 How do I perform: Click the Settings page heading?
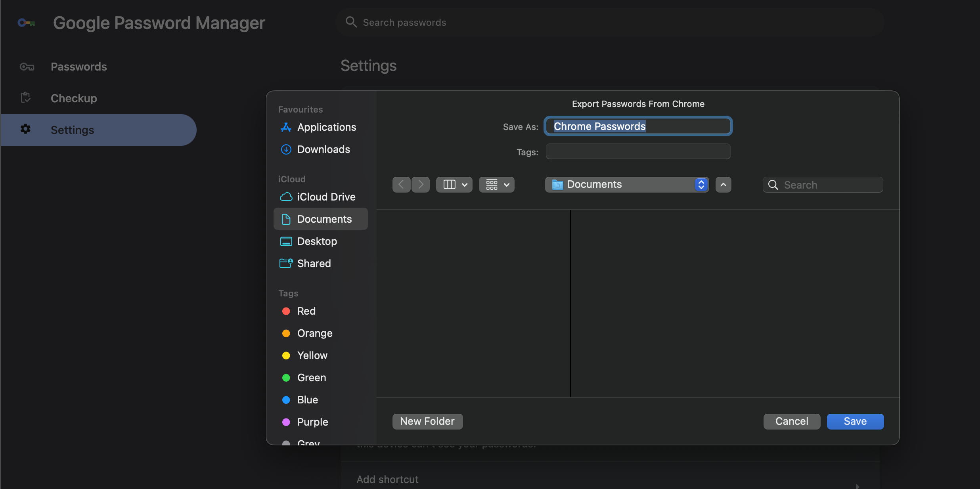pyautogui.click(x=368, y=66)
